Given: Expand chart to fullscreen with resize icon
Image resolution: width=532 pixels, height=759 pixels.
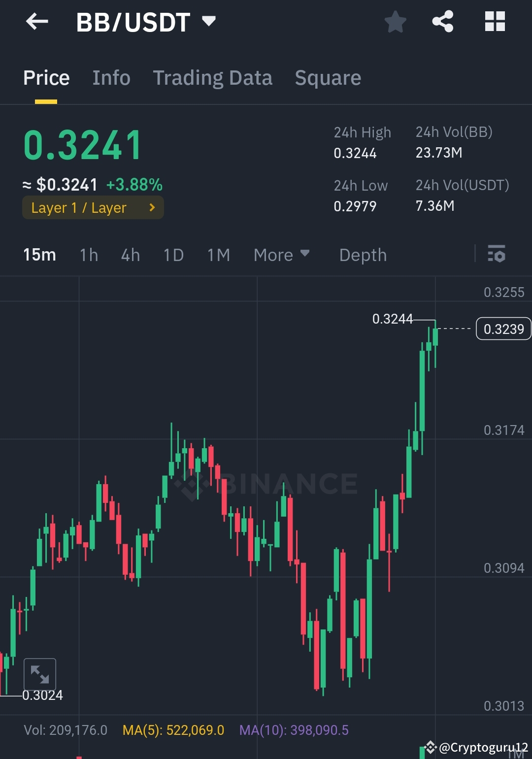Looking at the screenshot, I should (41, 674).
